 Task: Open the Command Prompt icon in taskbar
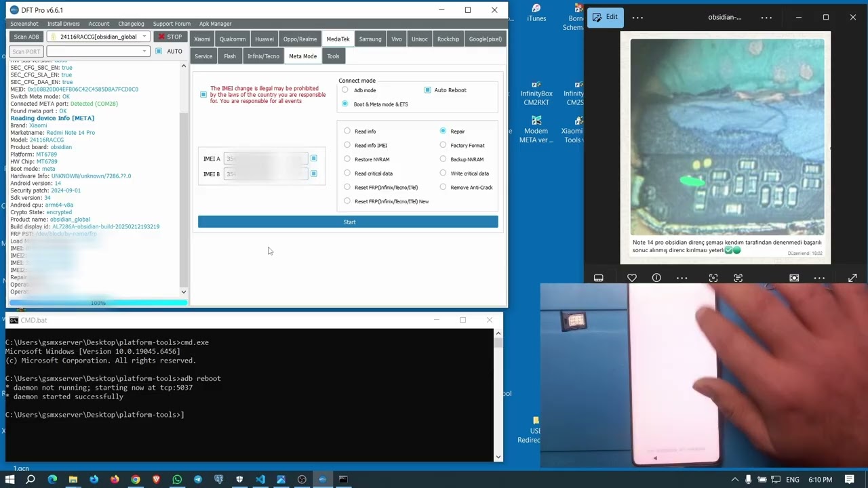[343, 480]
